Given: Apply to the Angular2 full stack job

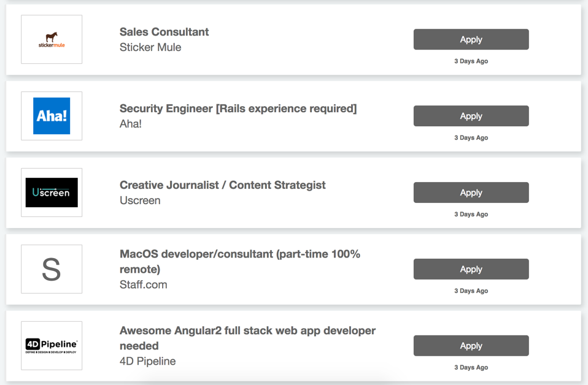Looking at the screenshot, I should coord(471,346).
